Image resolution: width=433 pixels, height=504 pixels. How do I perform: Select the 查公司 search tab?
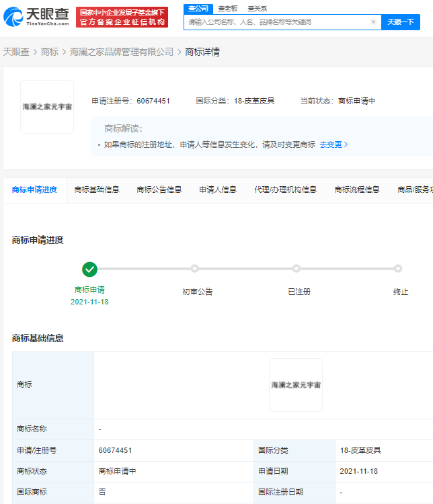(198, 9)
